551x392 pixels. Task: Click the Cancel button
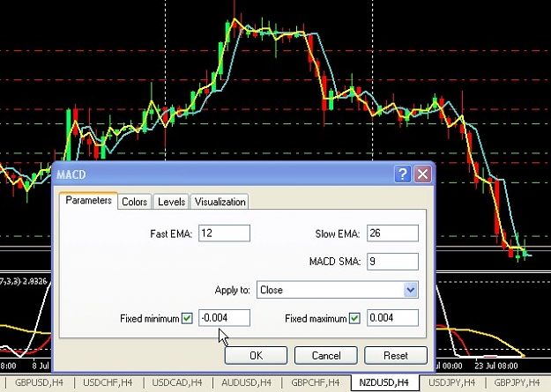point(325,356)
